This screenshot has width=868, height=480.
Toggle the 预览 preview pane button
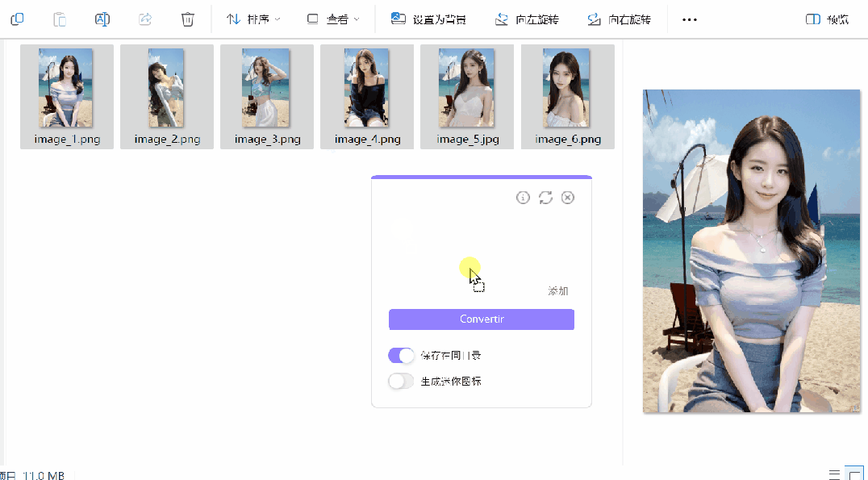(827, 19)
